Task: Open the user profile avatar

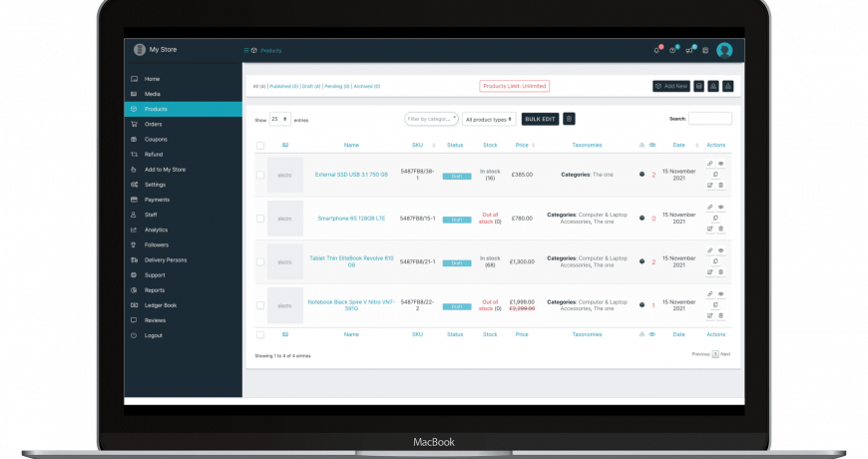Action: (x=724, y=50)
